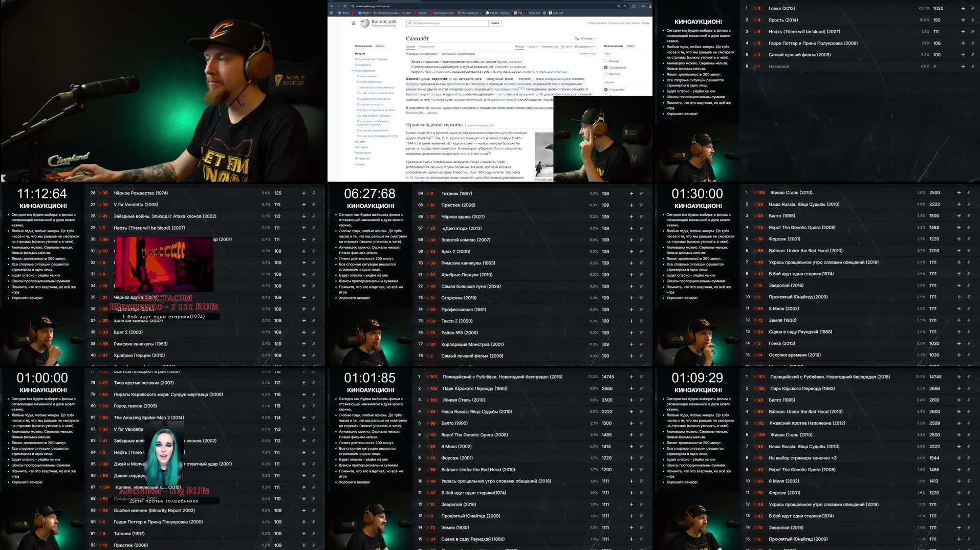980x550 pixels.
Task: Open the YouTube bookmark
Action: click(421, 13)
